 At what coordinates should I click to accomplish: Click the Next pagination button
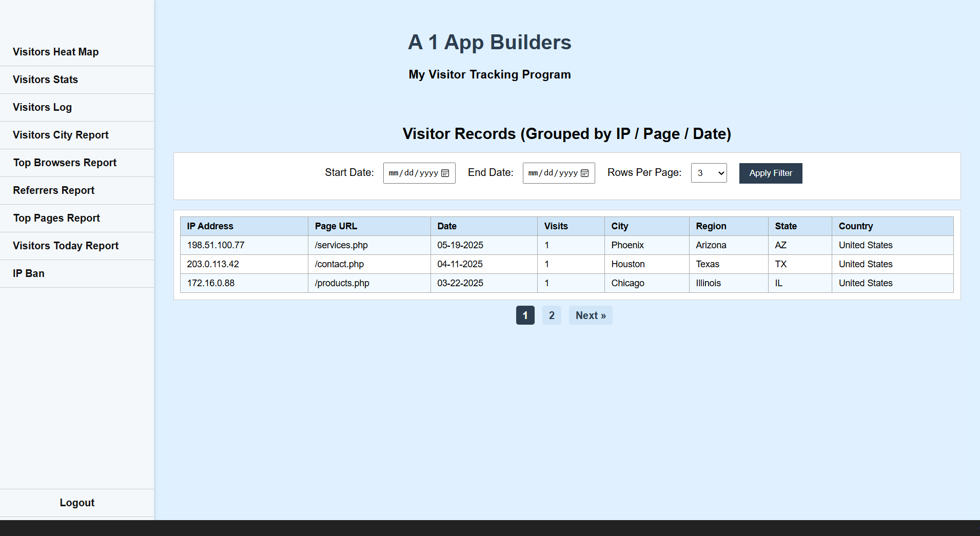tap(591, 315)
